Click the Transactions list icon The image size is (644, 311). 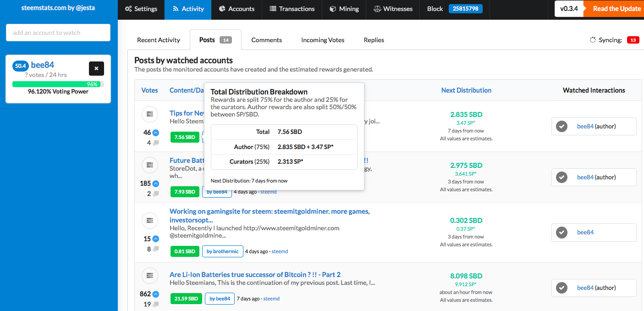[x=273, y=9]
